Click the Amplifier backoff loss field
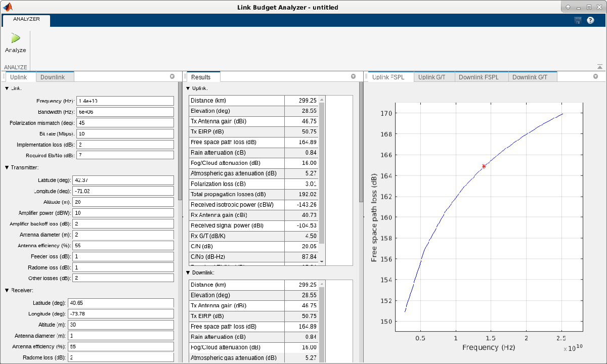Screen dimensions: 607x364 pyautogui.click(x=123, y=224)
